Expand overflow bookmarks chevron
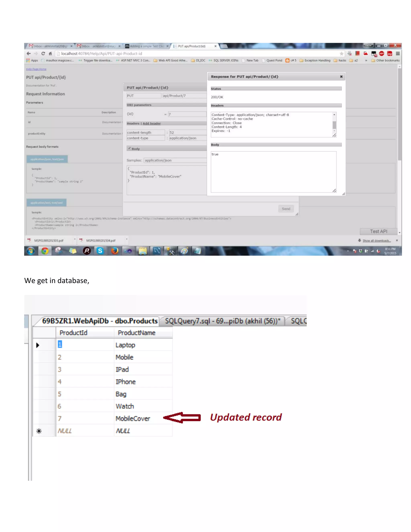 coord(366,60)
